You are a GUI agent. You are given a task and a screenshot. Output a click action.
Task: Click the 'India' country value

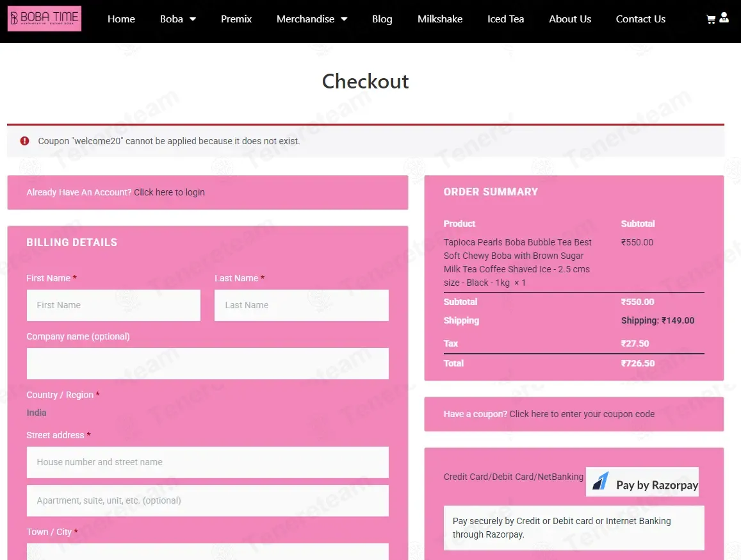tap(37, 413)
